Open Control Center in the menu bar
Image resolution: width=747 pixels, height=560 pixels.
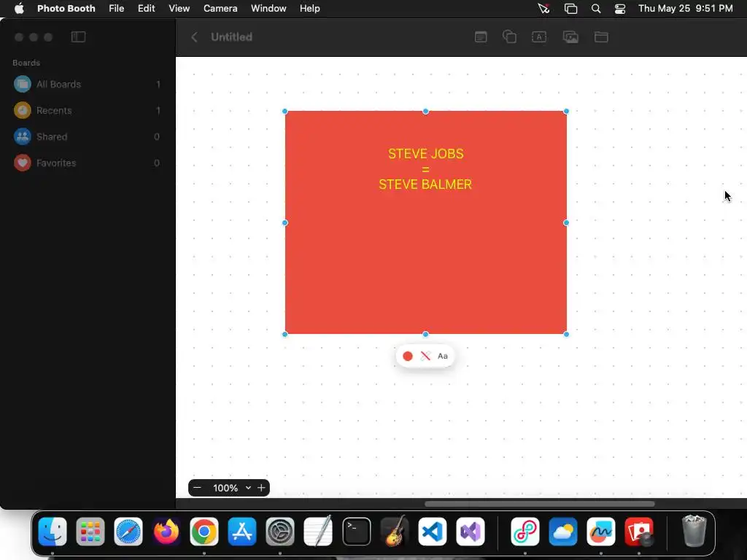click(x=620, y=9)
